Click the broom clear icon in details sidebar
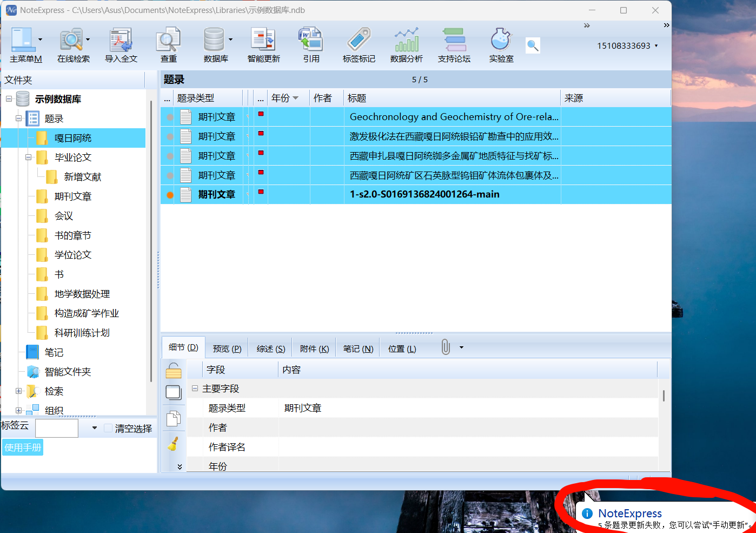756x533 pixels. [x=174, y=444]
